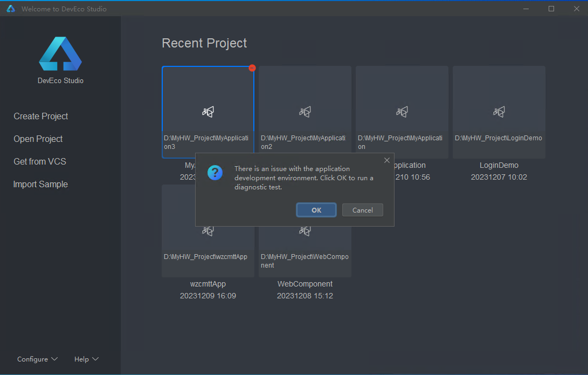The width and height of the screenshot is (588, 375).
Task: Click the DevEco icon in title bar
Action: (x=11, y=9)
